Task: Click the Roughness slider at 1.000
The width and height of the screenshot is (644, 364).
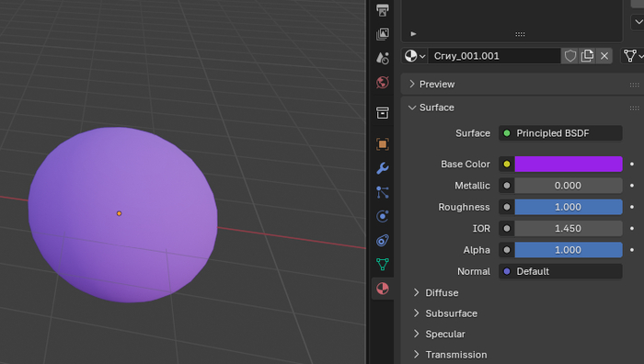Action: click(569, 207)
